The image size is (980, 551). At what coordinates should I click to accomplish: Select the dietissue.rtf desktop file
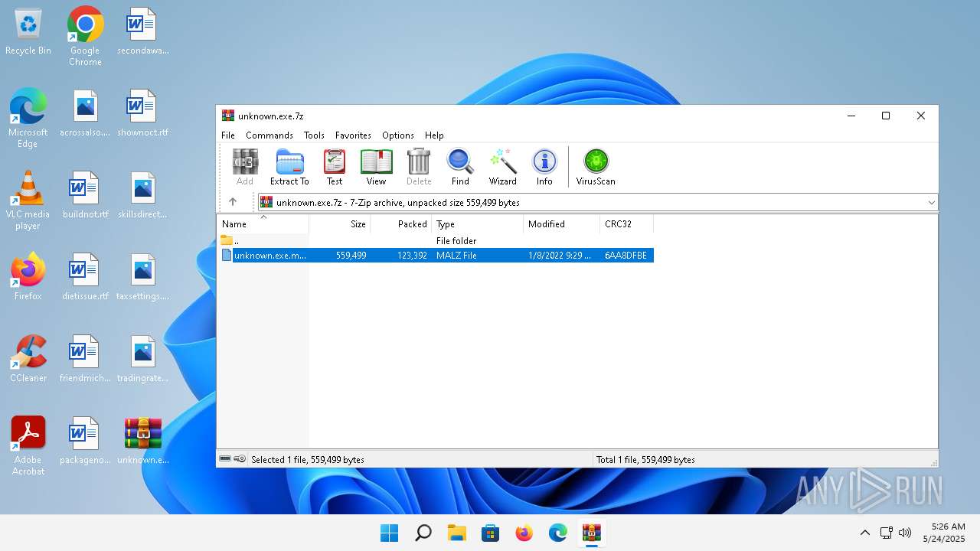85,277
